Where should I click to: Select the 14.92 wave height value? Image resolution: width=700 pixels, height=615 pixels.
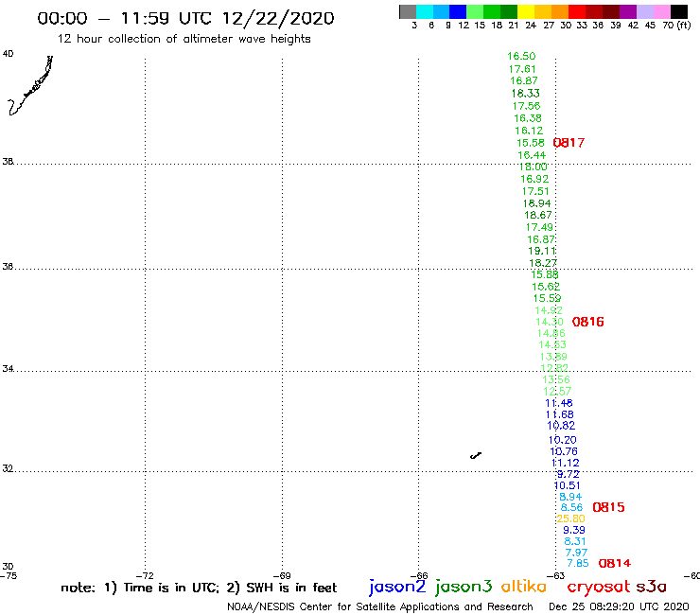click(549, 310)
